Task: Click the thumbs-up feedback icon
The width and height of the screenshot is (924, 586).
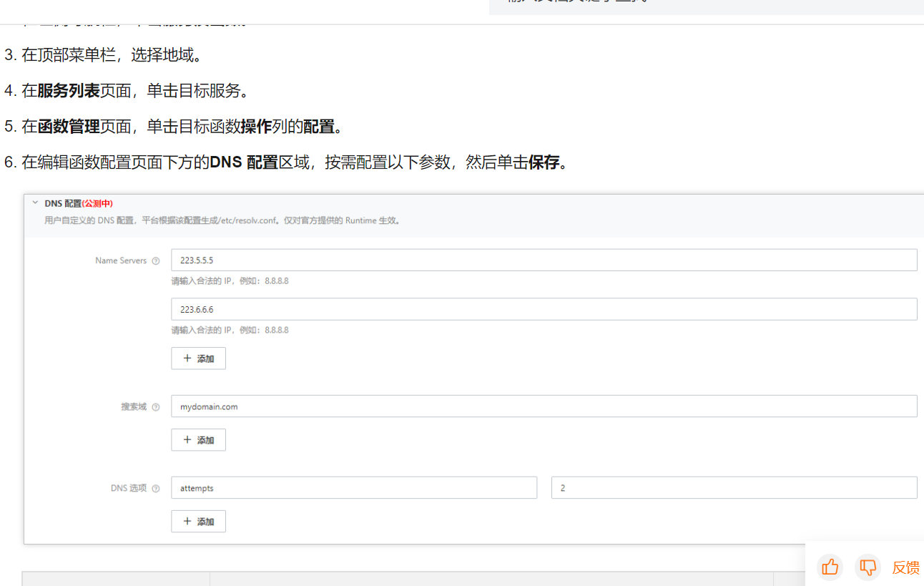Action: point(830,567)
